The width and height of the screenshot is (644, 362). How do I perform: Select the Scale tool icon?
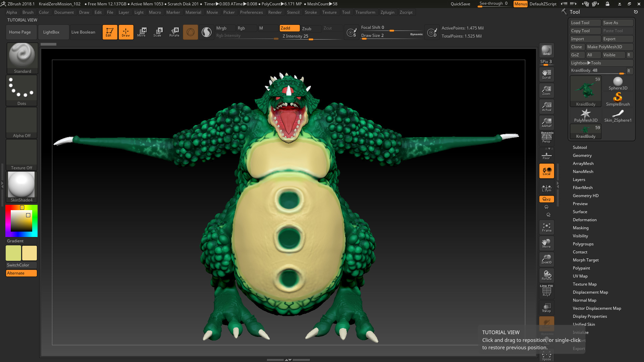158,32
